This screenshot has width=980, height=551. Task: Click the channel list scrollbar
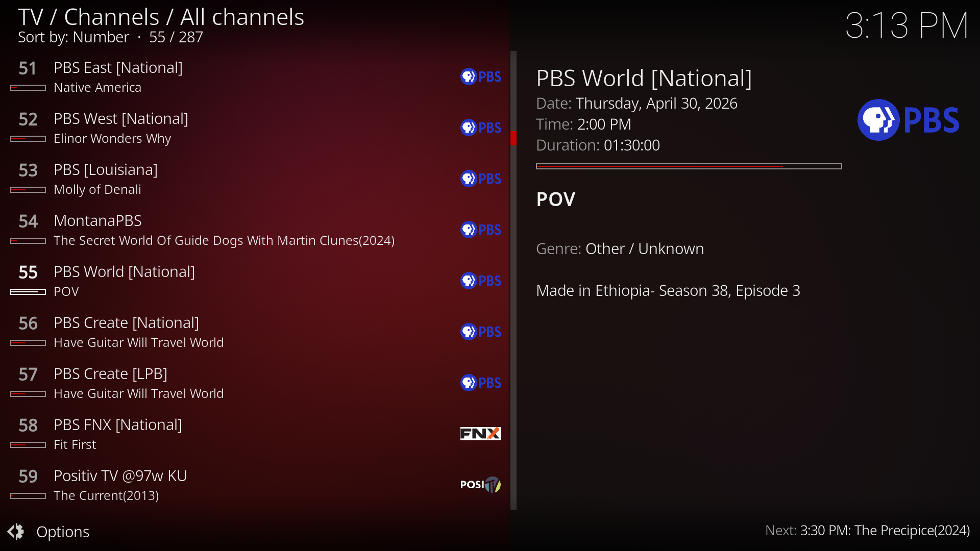513,281
